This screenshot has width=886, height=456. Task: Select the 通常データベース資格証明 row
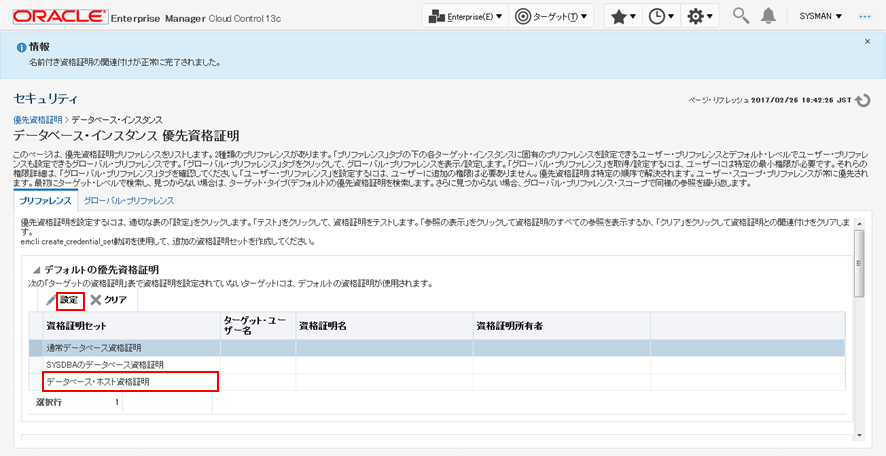click(x=437, y=348)
